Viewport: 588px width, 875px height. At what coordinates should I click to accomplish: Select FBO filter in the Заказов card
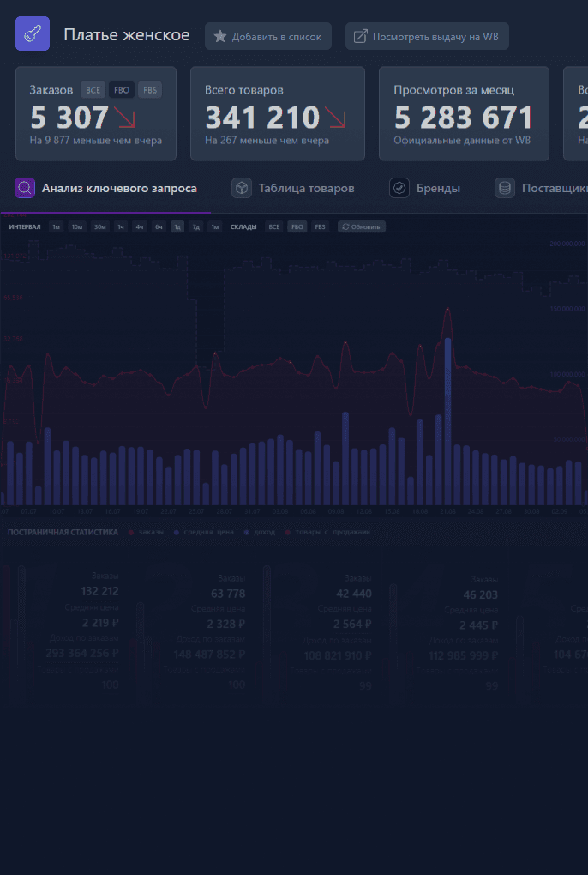pos(122,90)
